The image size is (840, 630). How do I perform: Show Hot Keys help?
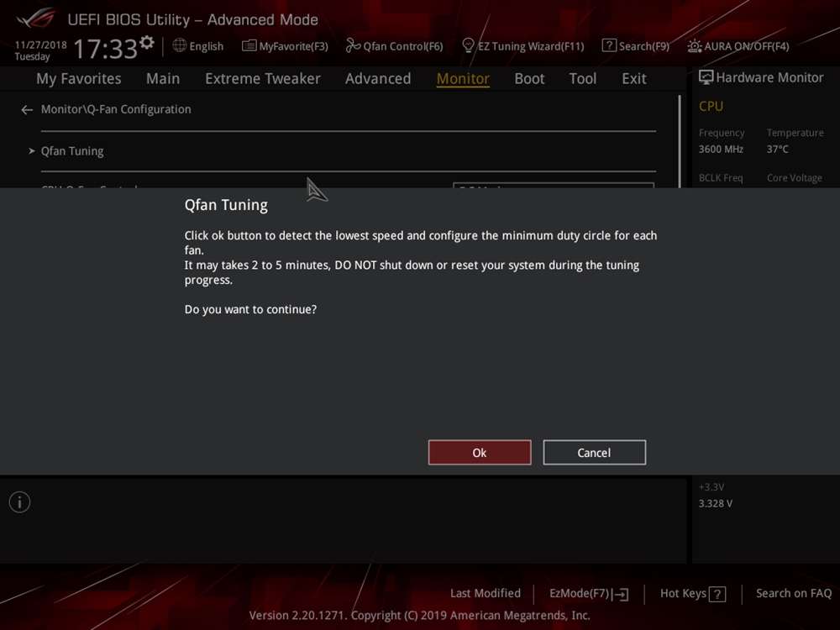692,594
